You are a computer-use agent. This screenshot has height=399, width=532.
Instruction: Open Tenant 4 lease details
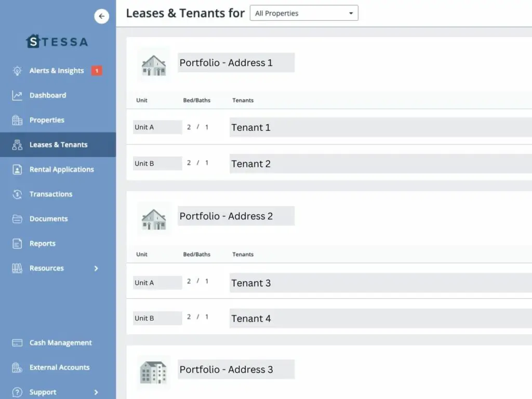[x=381, y=318]
